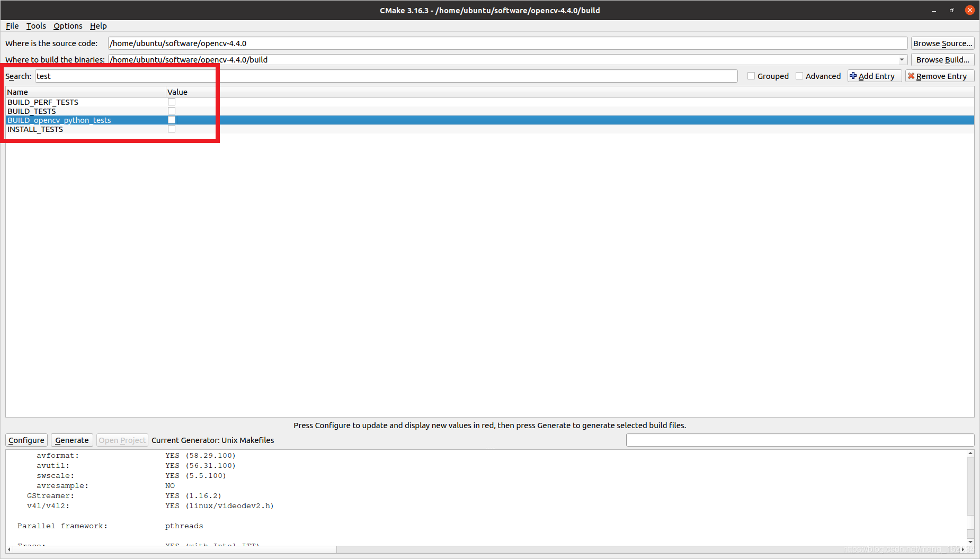980x559 pixels.
Task: Click the Browse Source button
Action: [942, 43]
